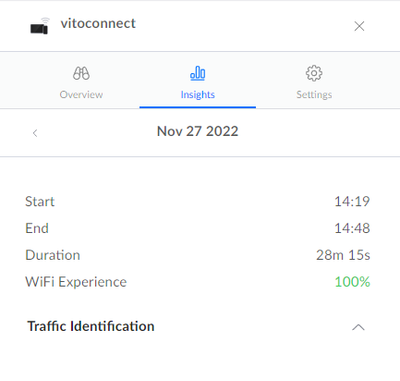Image resolution: width=400 pixels, height=381 pixels.
Task: Click the Nov 27 2022 date
Action: (198, 131)
